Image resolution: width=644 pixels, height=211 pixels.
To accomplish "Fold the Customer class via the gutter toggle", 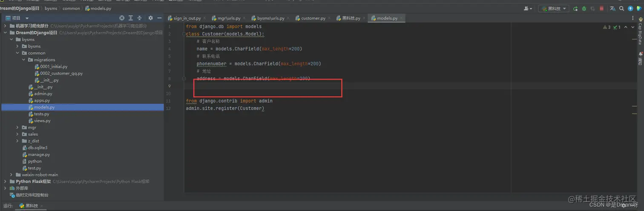I will coord(184,34).
